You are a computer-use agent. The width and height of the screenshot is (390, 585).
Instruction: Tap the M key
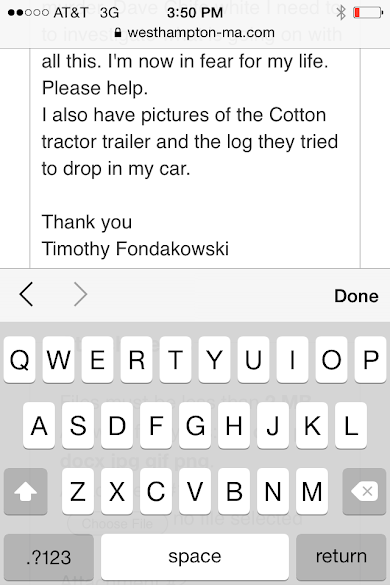tap(312, 491)
